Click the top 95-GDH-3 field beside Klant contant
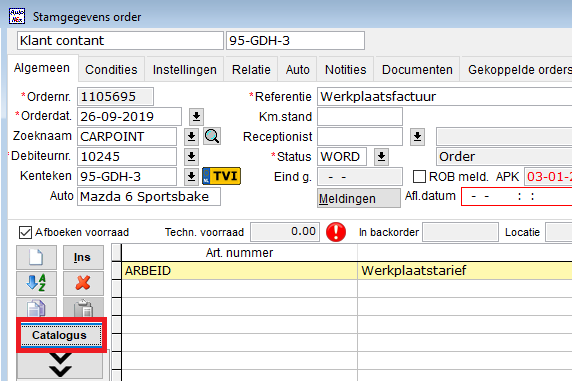Image resolution: width=572 pixels, height=381 pixels. 295,40
